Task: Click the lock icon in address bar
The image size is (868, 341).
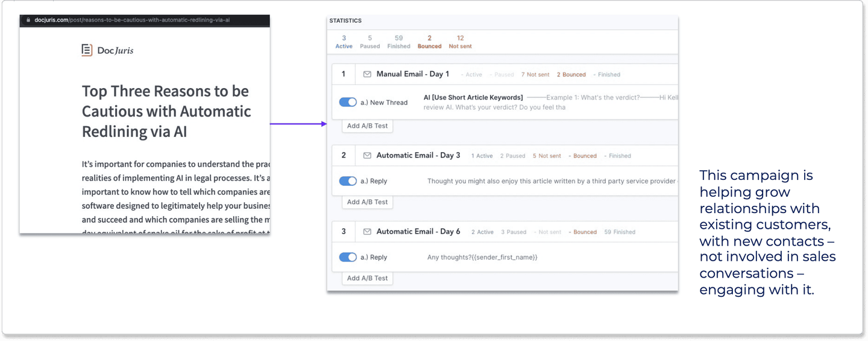Action: pos(28,20)
